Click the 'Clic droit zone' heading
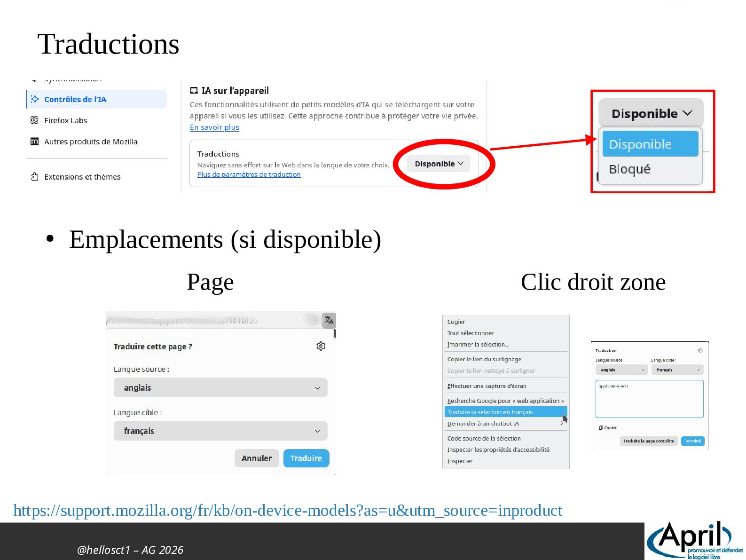 click(x=593, y=282)
